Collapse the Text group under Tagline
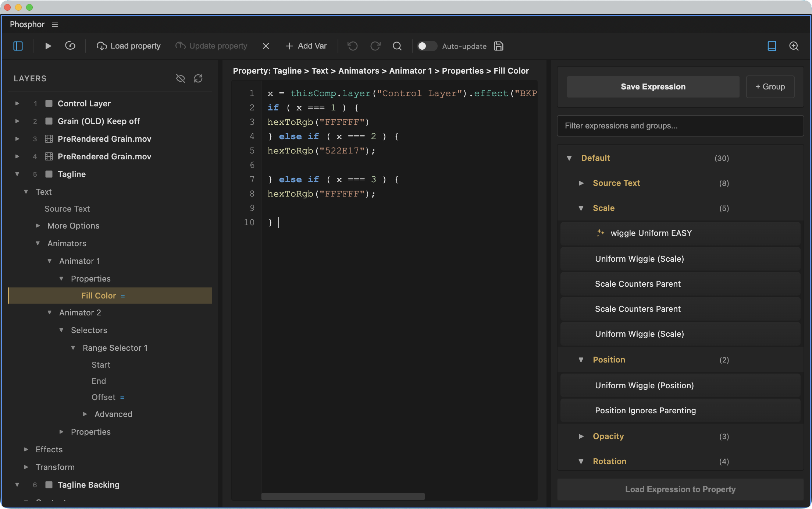Screen dimensions: 812x509 [26, 192]
